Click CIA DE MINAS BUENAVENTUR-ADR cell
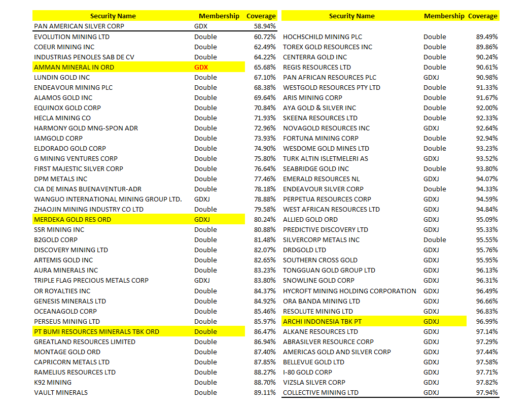The width and height of the screenshot is (532, 408). click(88, 189)
